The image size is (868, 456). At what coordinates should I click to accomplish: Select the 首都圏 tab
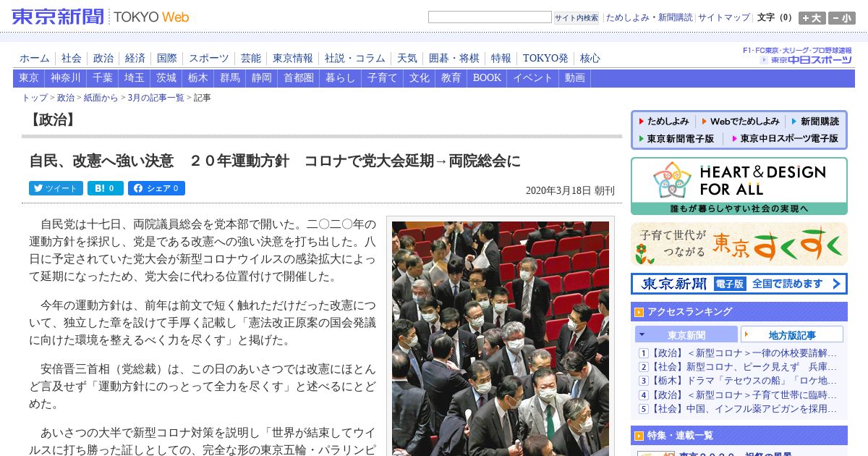(299, 78)
